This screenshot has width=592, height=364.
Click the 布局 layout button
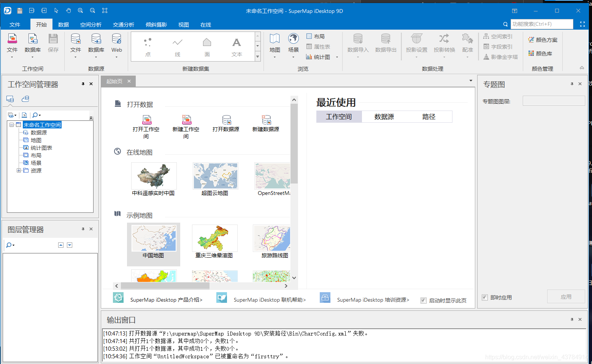[316, 36]
